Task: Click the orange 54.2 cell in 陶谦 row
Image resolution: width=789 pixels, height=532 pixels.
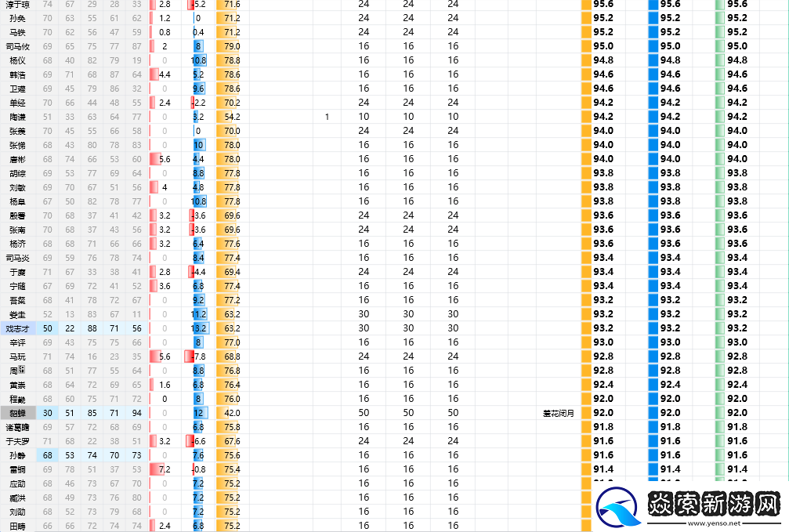Action: [x=229, y=117]
